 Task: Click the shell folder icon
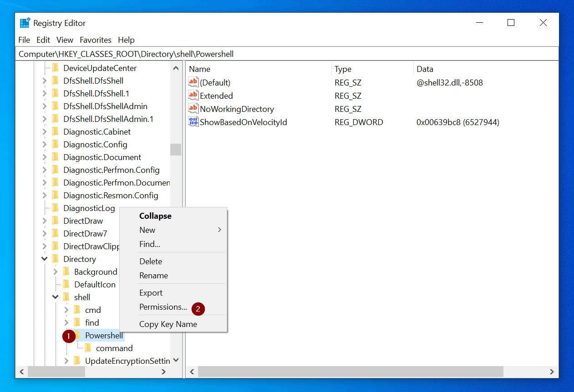point(66,297)
